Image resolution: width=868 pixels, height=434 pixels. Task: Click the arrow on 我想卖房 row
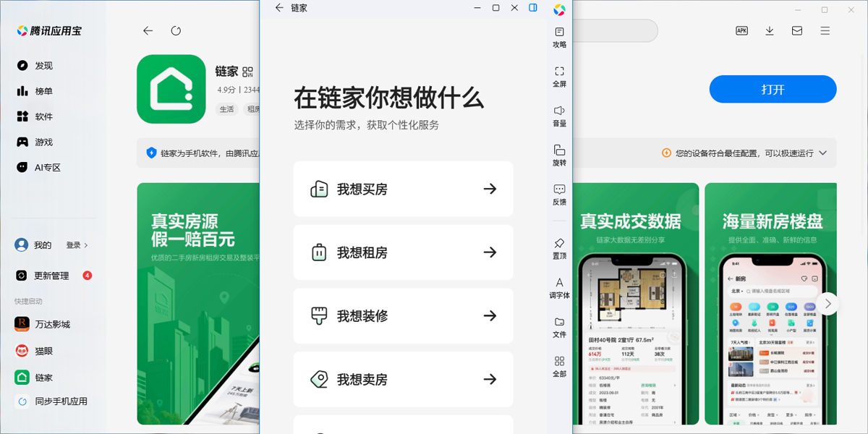point(490,380)
